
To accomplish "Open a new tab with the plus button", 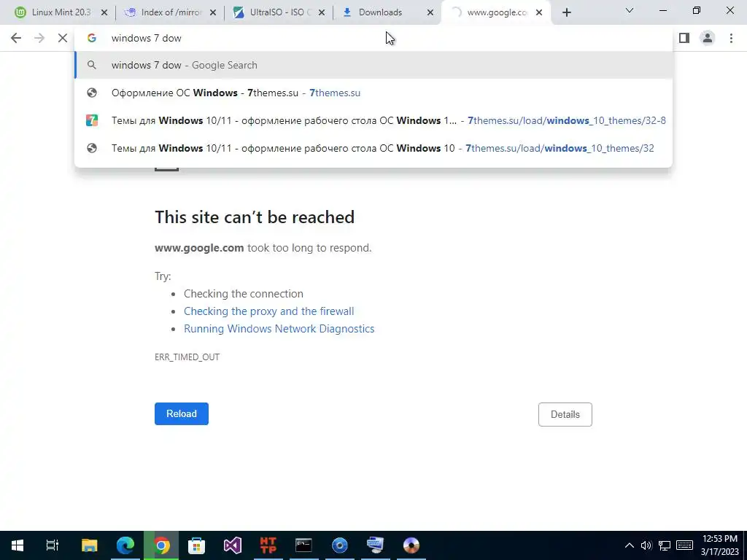I will (566, 13).
